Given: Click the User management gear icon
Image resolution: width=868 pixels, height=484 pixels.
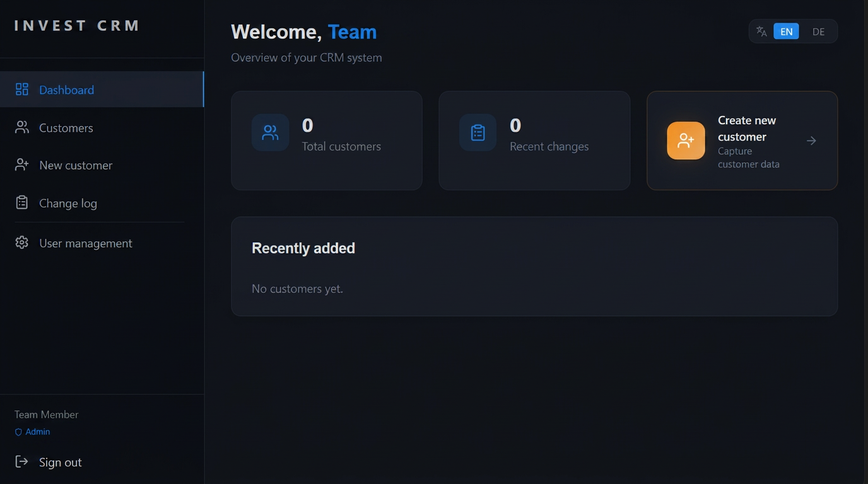Looking at the screenshot, I should [22, 243].
